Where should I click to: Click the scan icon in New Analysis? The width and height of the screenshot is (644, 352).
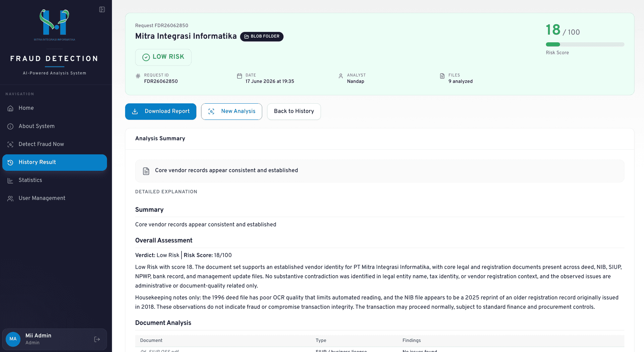[x=211, y=111]
